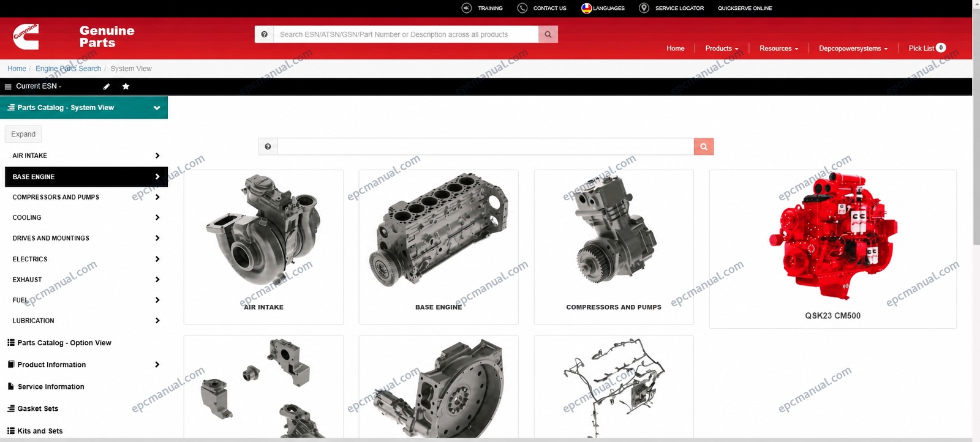Focus the catalog search input field
980x442 pixels.
[485, 146]
